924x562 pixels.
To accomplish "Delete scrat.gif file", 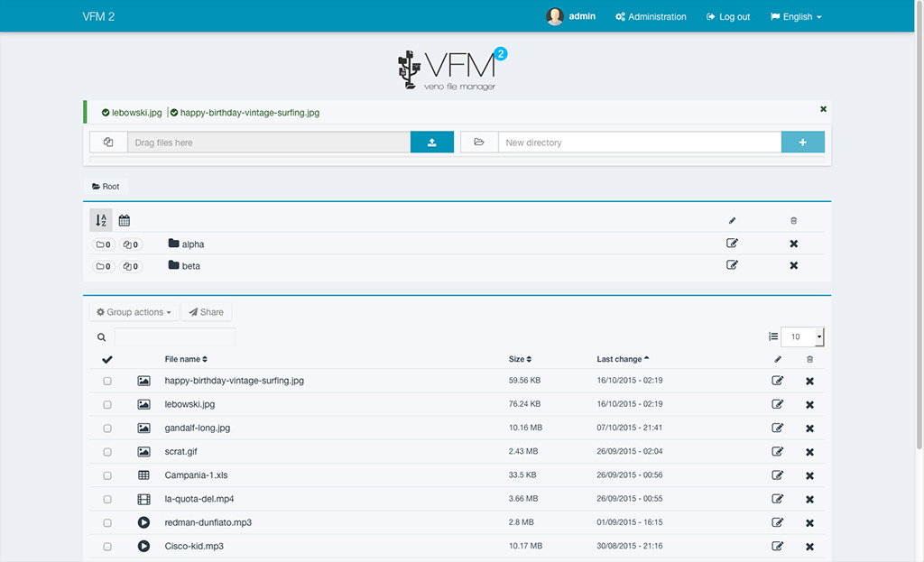I will 809,452.
